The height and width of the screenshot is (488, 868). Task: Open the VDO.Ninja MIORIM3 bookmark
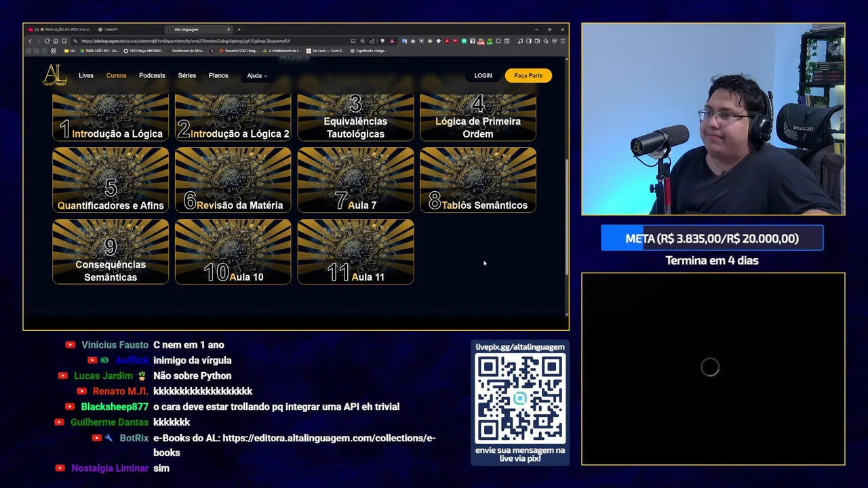[142, 51]
